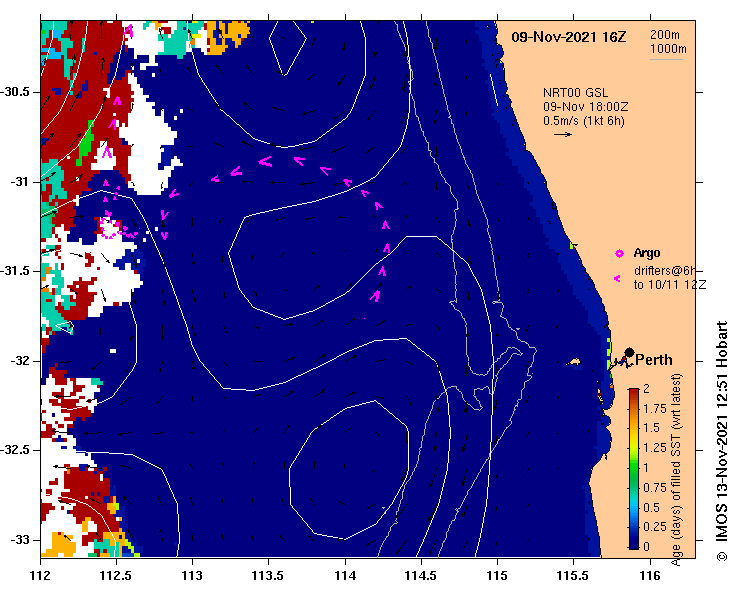
Task: Click the longitude axis label 112.5
Action: pyautogui.click(x=116, y=576)
